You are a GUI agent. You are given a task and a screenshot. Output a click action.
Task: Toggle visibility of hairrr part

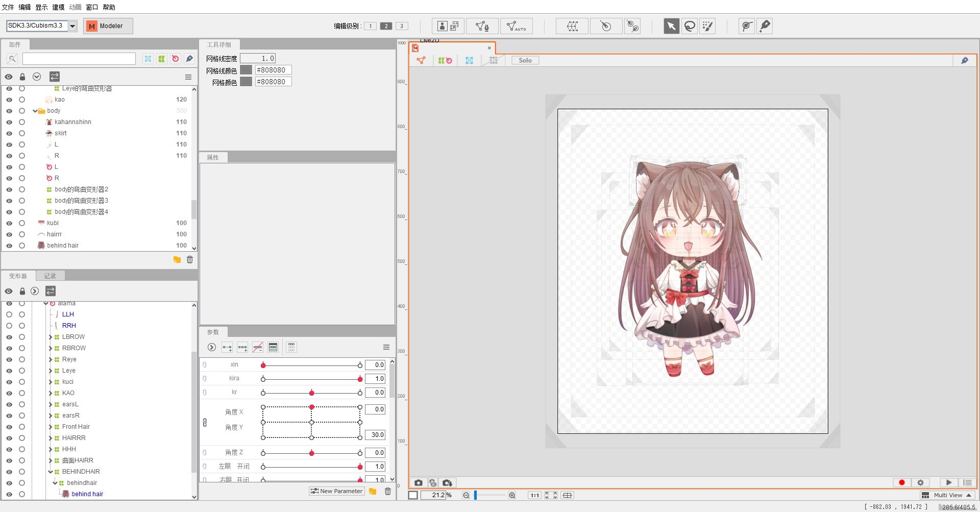coord(9,235)
